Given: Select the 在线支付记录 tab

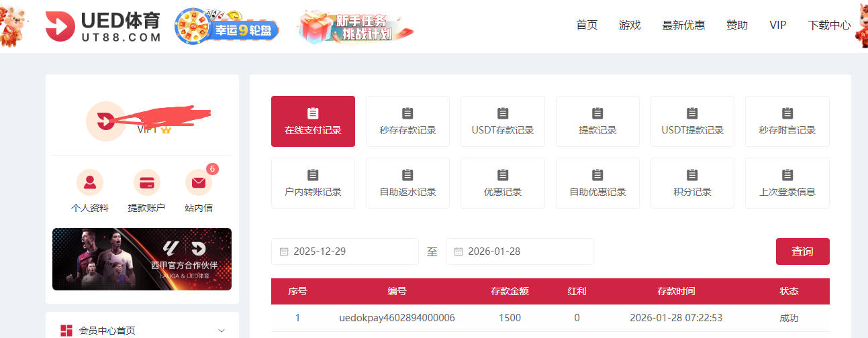Looking at the screenshot, I should click(313, 121).
